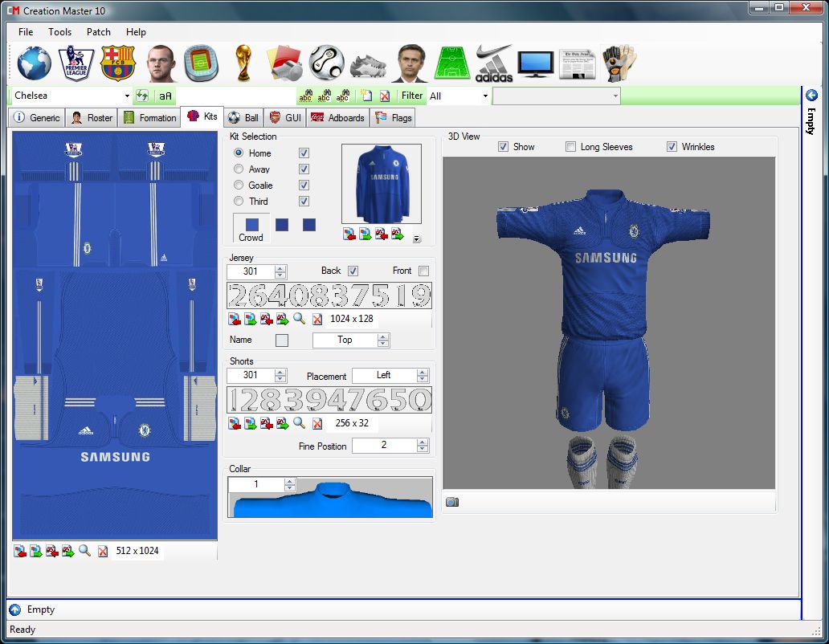
Task: Click the Jersey 301 number stepper arrows
Action: coord(280,271)
